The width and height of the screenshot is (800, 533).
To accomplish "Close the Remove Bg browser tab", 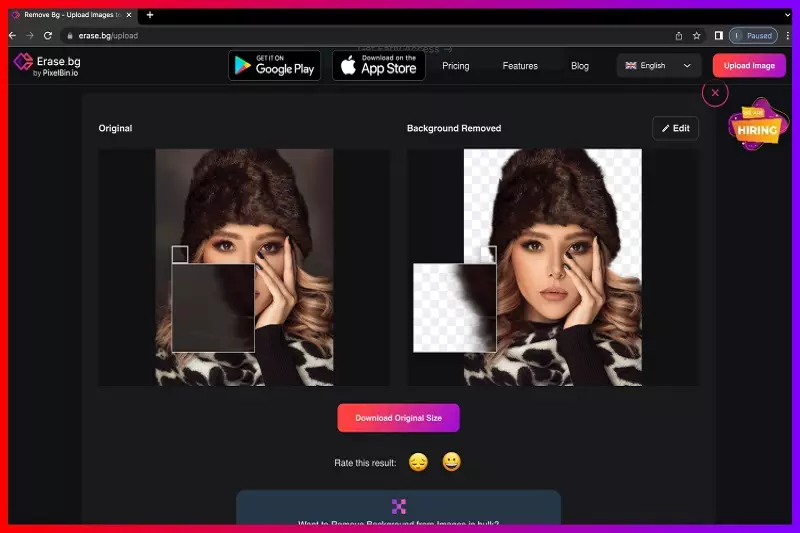I will (129, 15).
